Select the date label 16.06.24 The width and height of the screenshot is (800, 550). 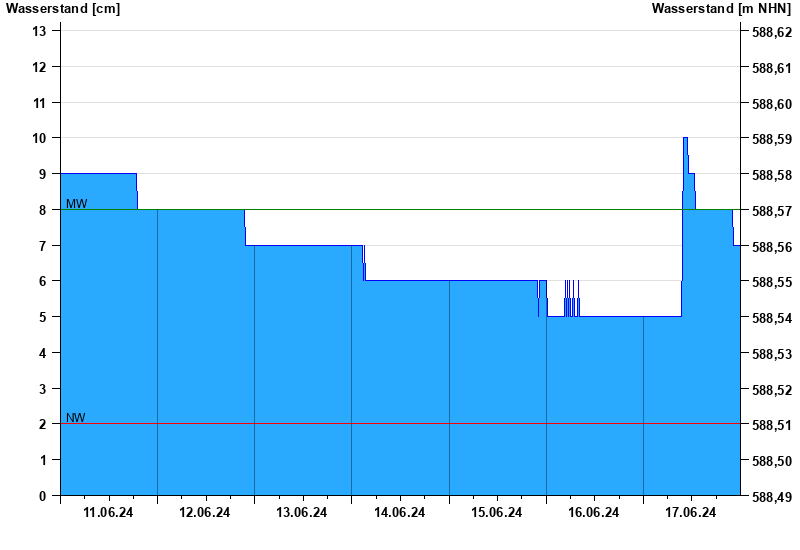(593, 512)
